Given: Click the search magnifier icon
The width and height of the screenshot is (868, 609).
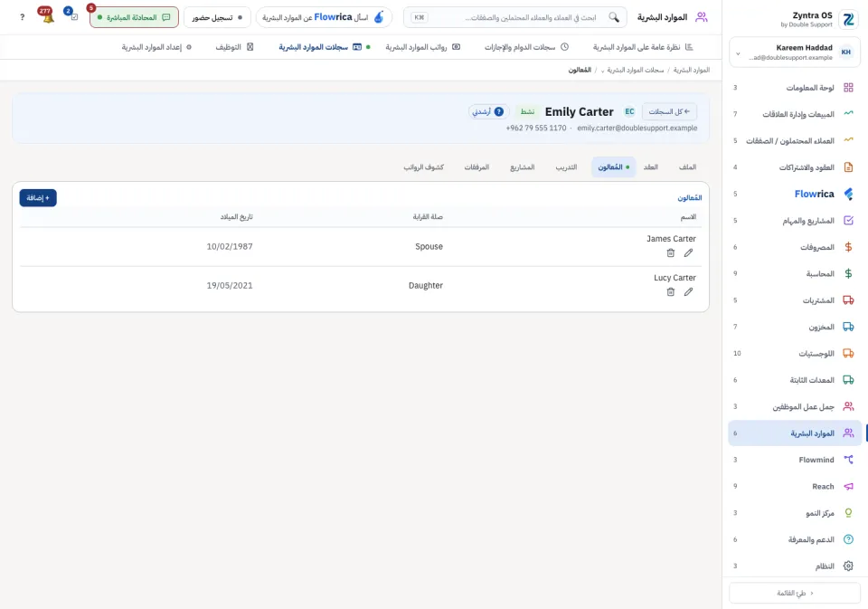Looking at the screenshot, I should tap(614, 17).
